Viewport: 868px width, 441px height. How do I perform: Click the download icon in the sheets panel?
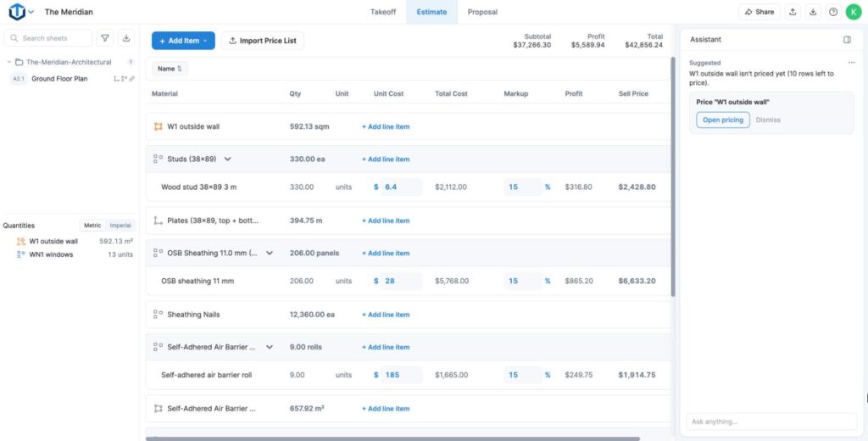[x=126, y=38]
